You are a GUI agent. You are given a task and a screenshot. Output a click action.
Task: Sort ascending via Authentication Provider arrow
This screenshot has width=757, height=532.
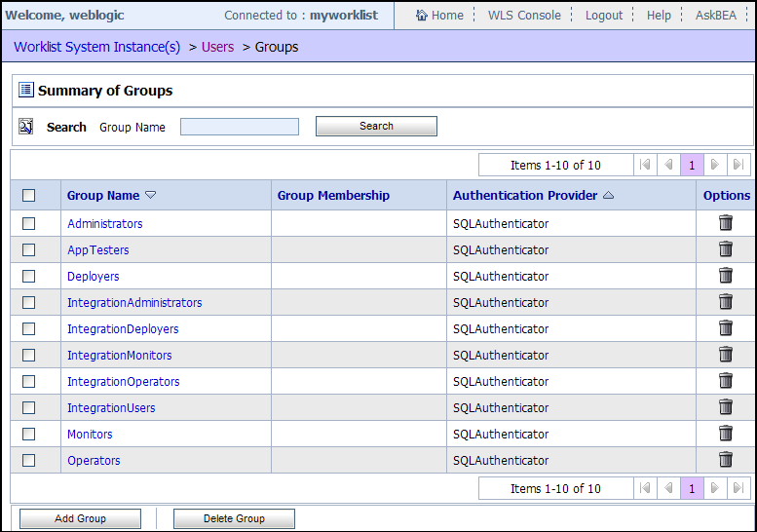point(608,195)
